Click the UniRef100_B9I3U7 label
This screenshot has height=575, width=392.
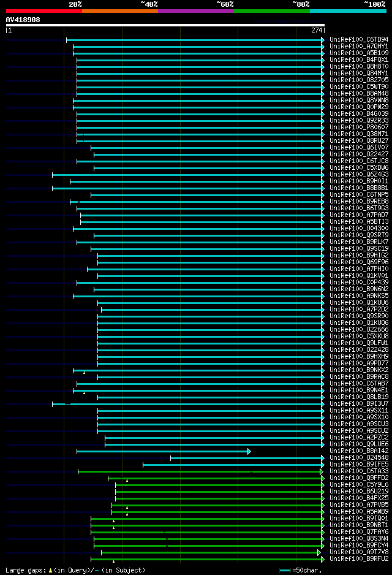tap(359, 404)
